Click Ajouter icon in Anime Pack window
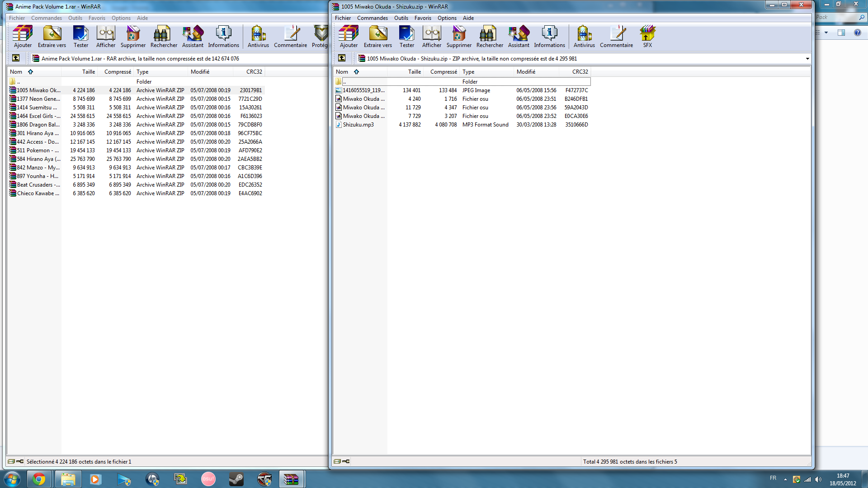The height and width of the screenshot is (488, 868). coord(23,36)
